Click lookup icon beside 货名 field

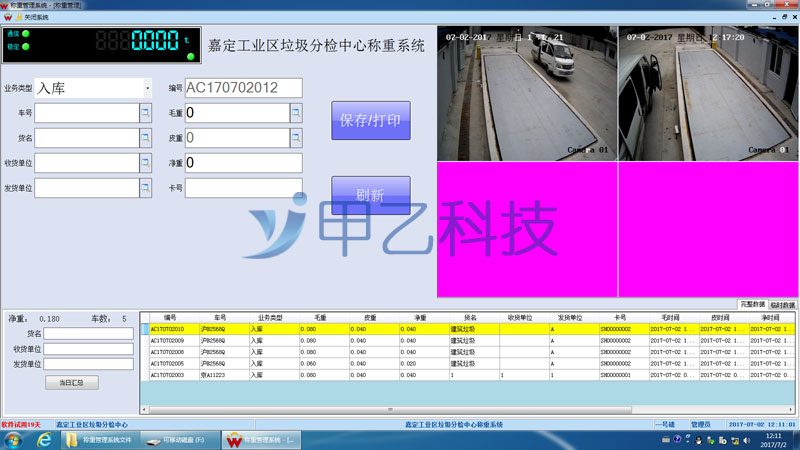click(146, 138)
